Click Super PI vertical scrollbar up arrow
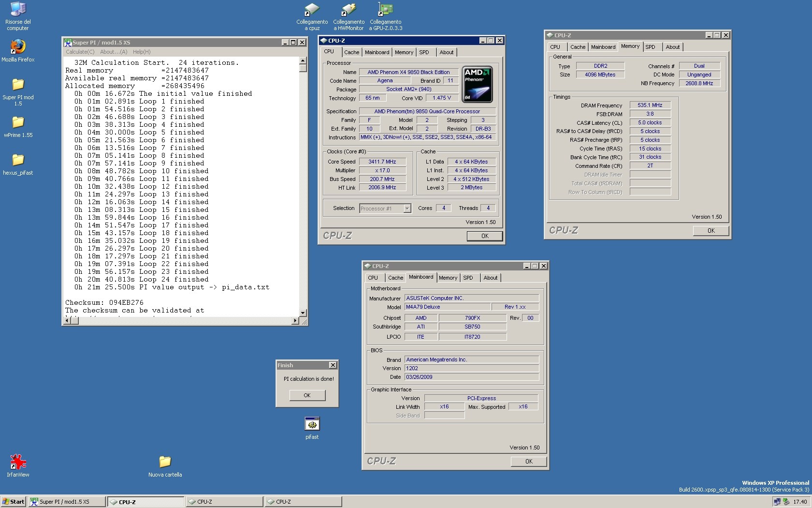Viewport: 812px width, 508px height. point(303,60)
